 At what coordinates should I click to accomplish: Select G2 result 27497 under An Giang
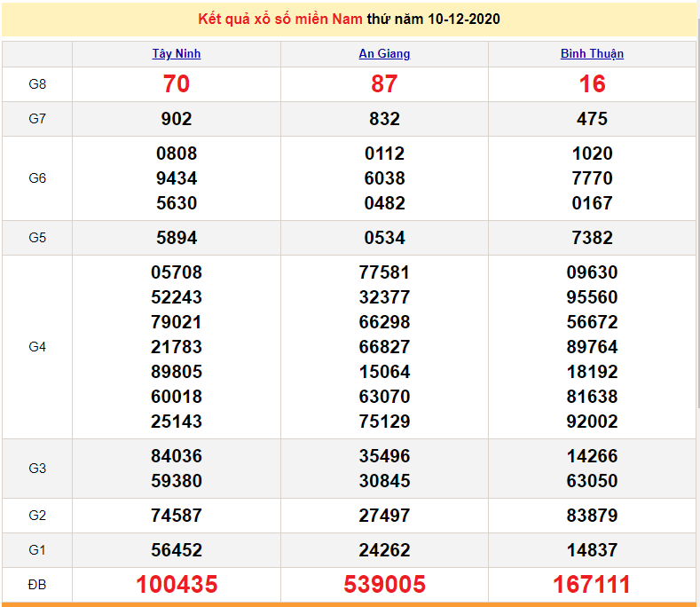pos(384,516)
